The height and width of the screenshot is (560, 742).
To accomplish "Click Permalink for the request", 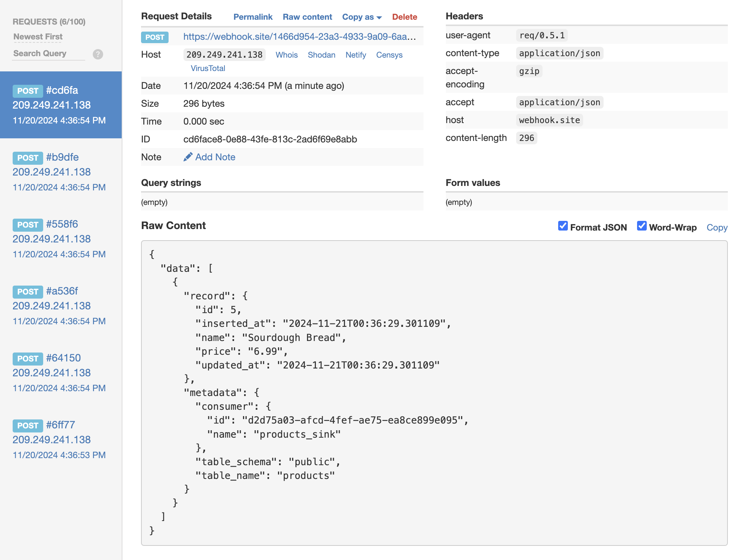I will coord(253,17).
